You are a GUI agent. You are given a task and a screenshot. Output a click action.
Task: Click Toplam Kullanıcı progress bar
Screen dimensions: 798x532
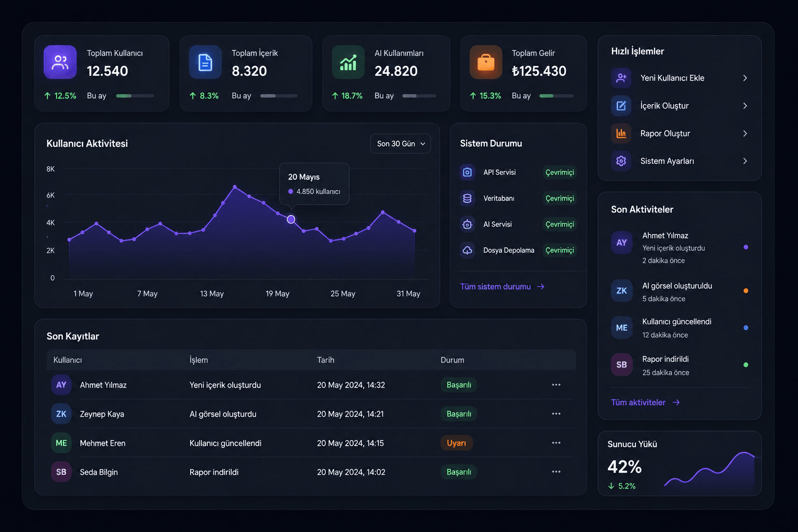[135, 96]
